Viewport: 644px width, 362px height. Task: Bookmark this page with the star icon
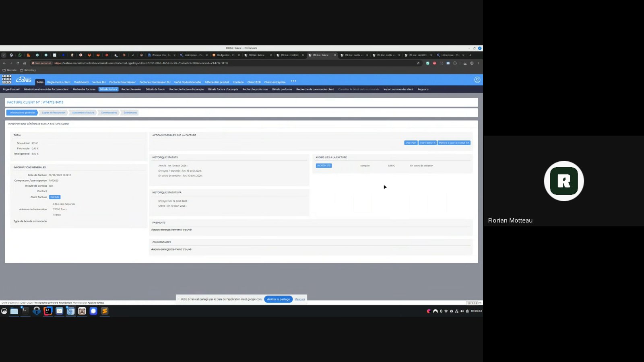(x=418, y=63)
